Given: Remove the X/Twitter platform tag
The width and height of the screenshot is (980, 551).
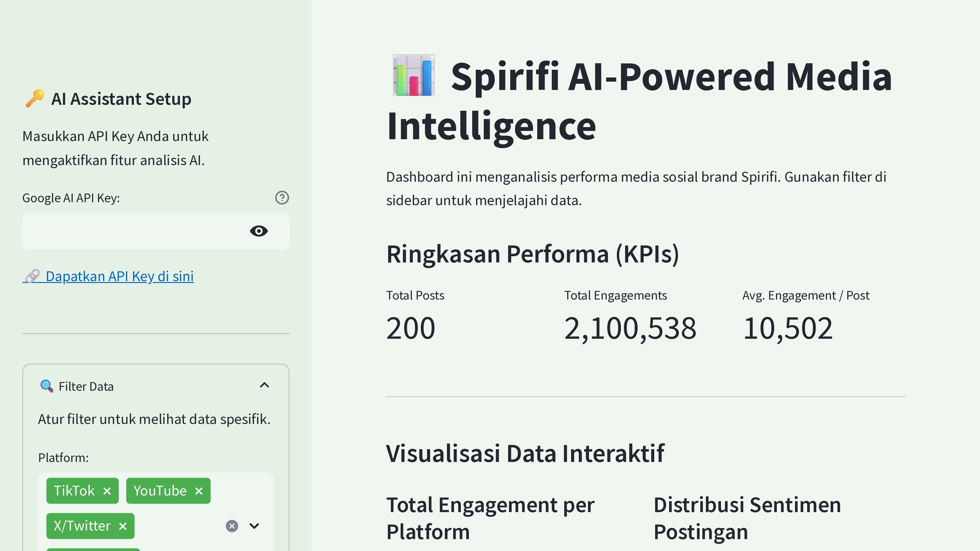Looking at the screenshot, I should [122, 525].
